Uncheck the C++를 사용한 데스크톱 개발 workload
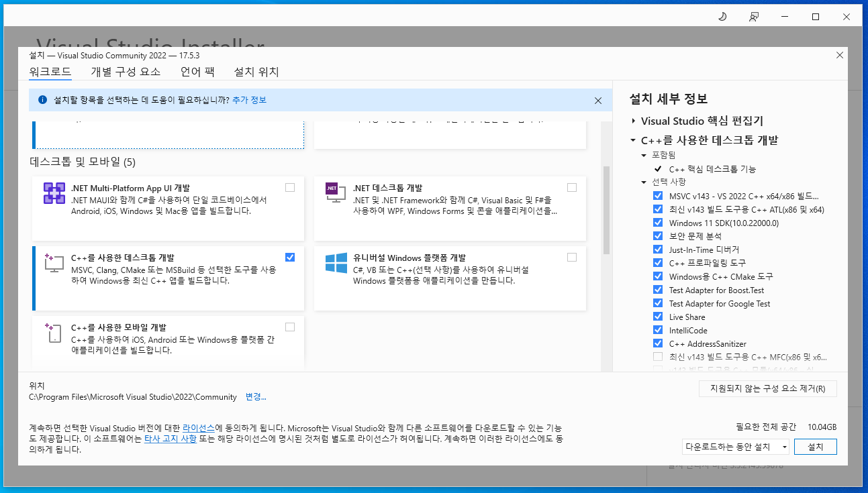The height and width of the screenshot is (493, 868). pos(290,257)
